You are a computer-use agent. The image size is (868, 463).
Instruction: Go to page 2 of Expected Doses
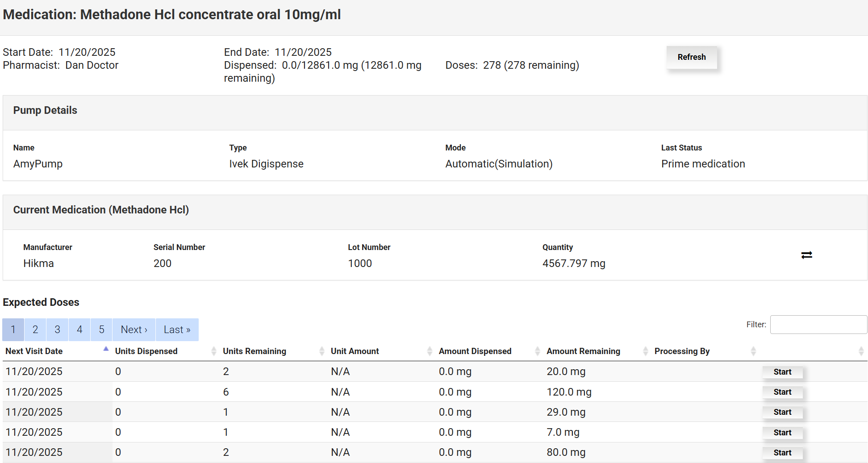click(35, 330)
